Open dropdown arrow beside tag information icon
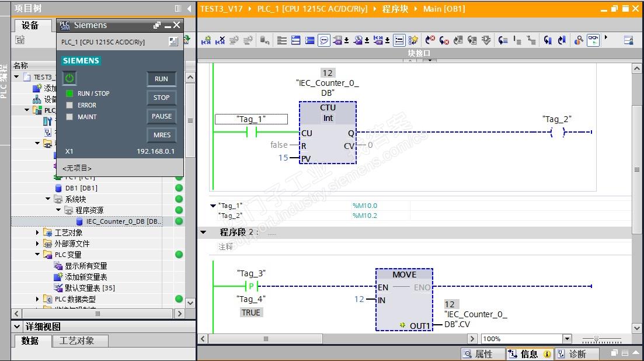The image size is (644, 361). [x=367, y=40]
